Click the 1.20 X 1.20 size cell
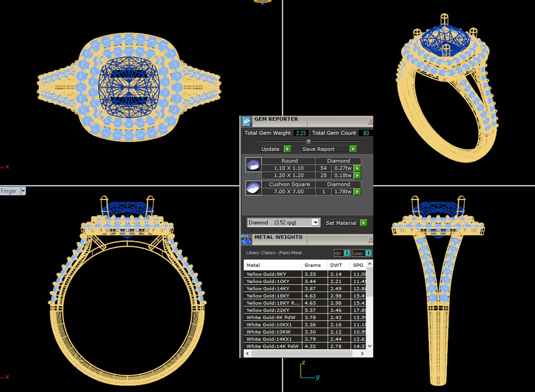The image size is (535, 392). (288, 175)
